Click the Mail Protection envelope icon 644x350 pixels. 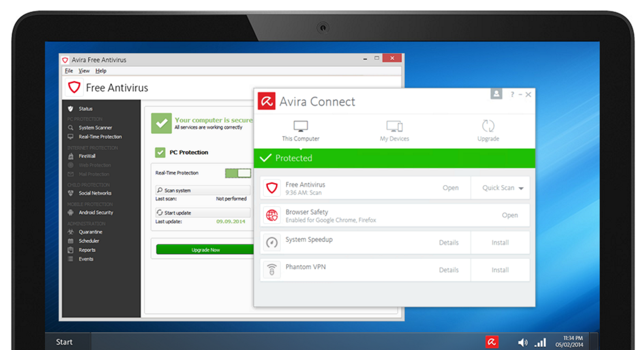71,174
